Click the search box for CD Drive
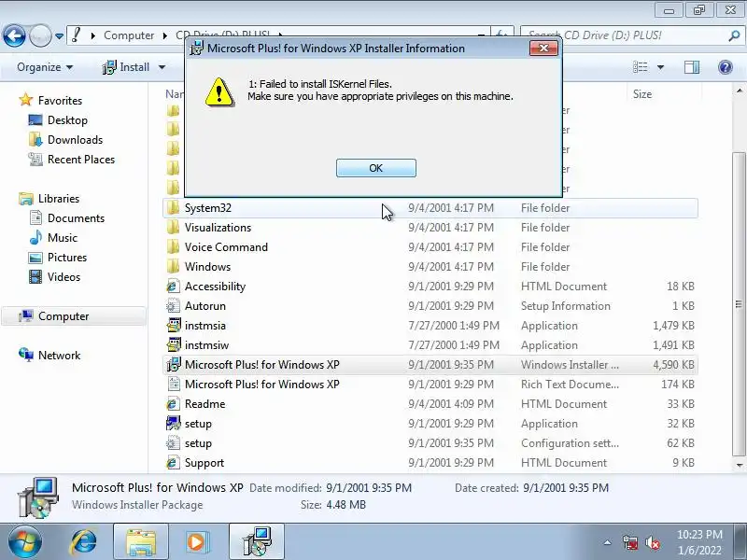 coord(631,35)
